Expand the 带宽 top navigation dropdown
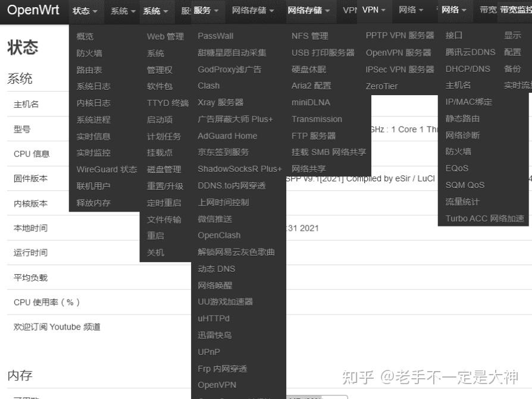This screenshot has width=532, height=399. 489,10
